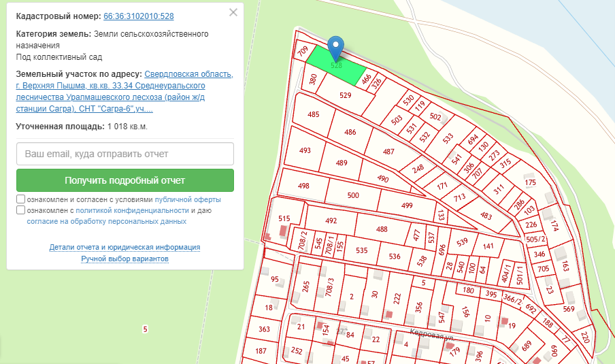Select parcel 713 on the map
This screenshot has width=615, height=364.
pyautogui.click(x=459, y=197)
